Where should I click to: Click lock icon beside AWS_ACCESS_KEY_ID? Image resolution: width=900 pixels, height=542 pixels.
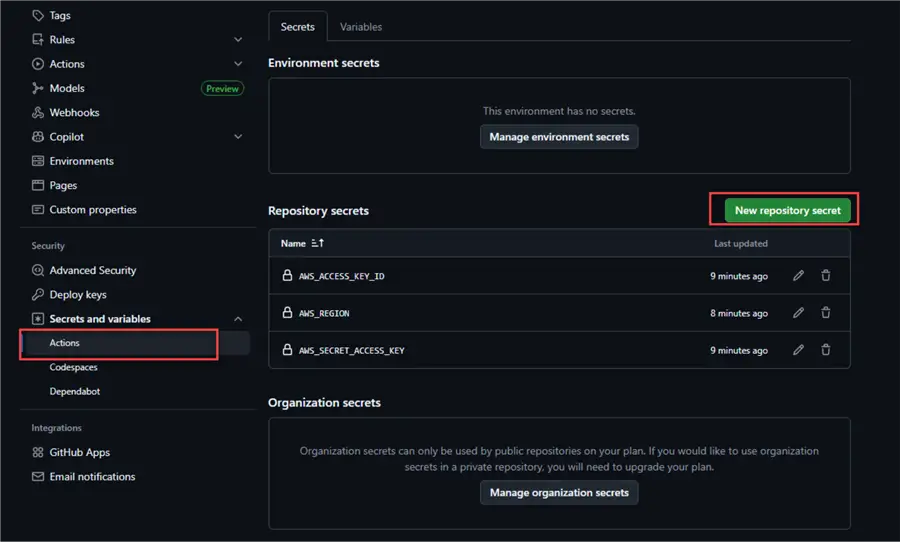pos(287,275)
